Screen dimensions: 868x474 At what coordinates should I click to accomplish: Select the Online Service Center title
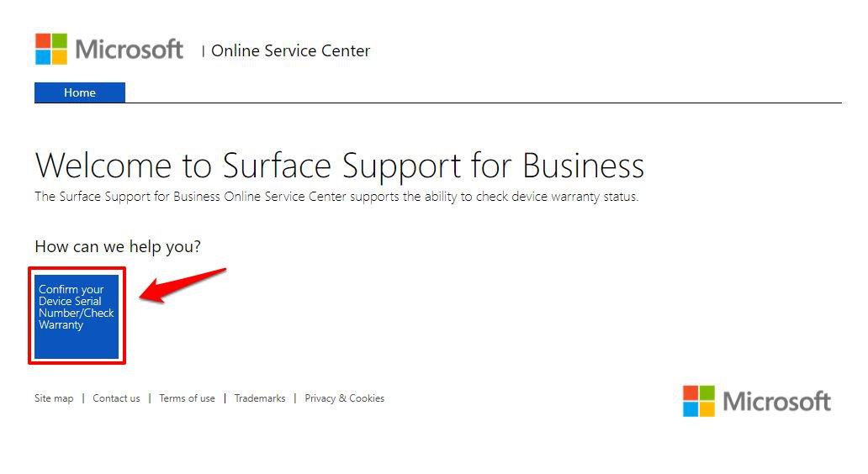pos(291,51)
